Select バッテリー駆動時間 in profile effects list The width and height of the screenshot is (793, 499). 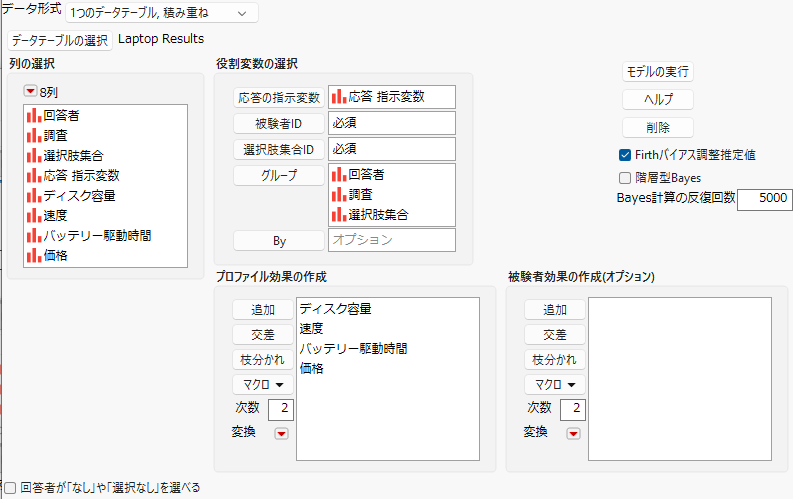click(354, 348)
